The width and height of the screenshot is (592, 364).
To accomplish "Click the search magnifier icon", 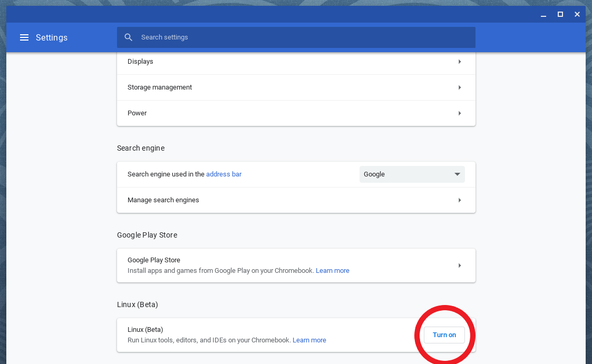I will click(128, 37).
